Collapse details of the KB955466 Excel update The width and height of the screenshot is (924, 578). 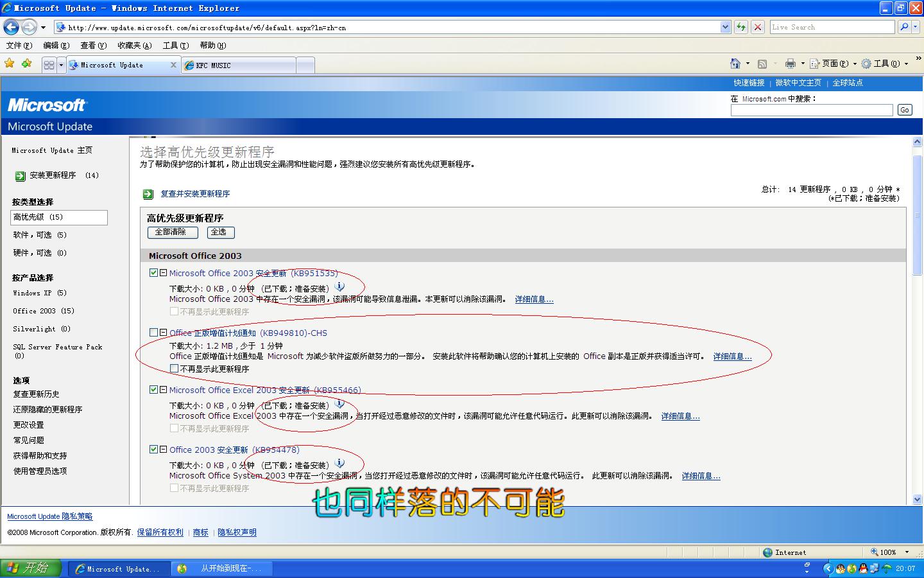164,389
